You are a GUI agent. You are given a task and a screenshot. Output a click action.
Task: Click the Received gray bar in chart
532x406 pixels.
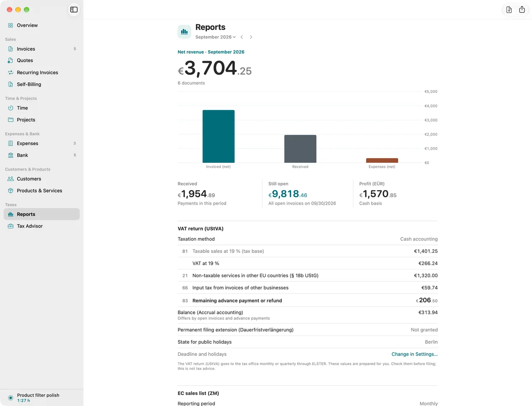(x=300, y=149)
